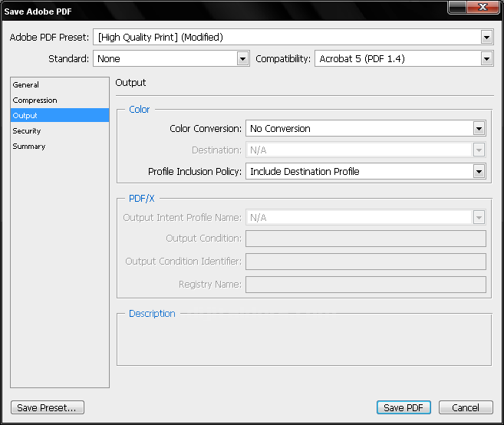504x425 pixels.
Task: Close the Save Adobe PDF dialog
Action: [x=483, y=7]
